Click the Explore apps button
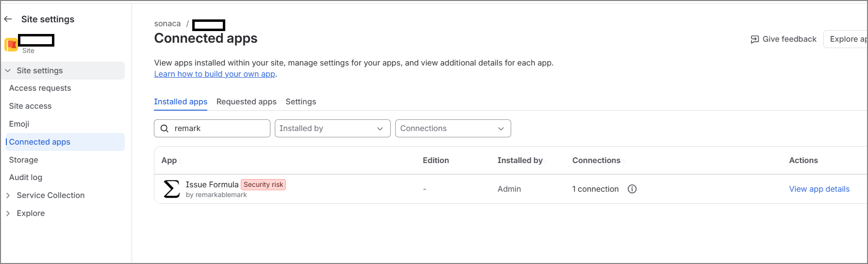868x264 pixels. [846, 39]
